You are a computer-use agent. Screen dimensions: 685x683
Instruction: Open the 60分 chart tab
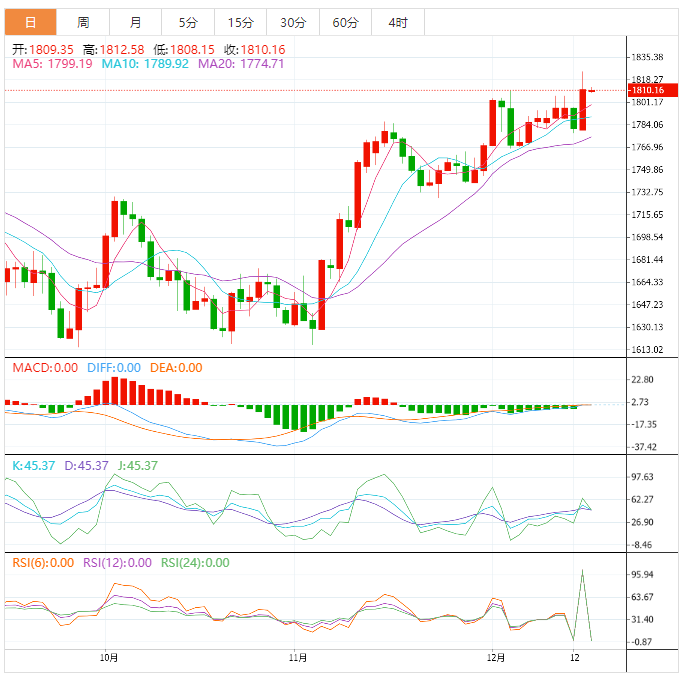tap(346, 22)
